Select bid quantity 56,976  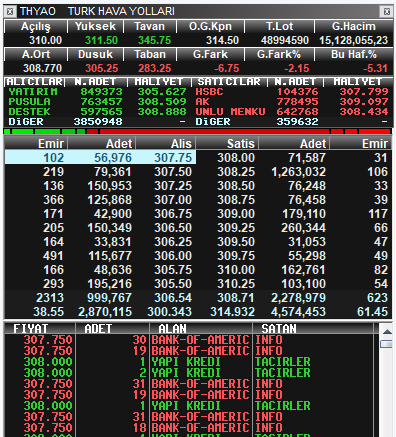coord(113,158)
